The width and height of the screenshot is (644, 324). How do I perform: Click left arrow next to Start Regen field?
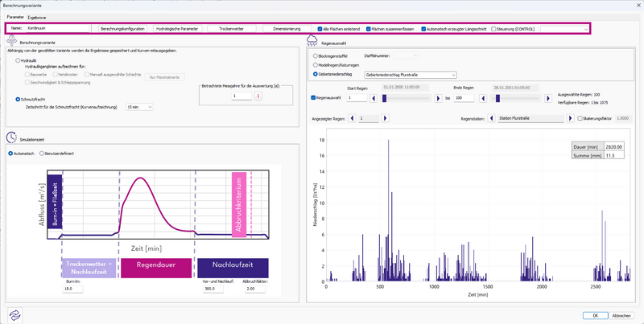click(x=374, y=98)
